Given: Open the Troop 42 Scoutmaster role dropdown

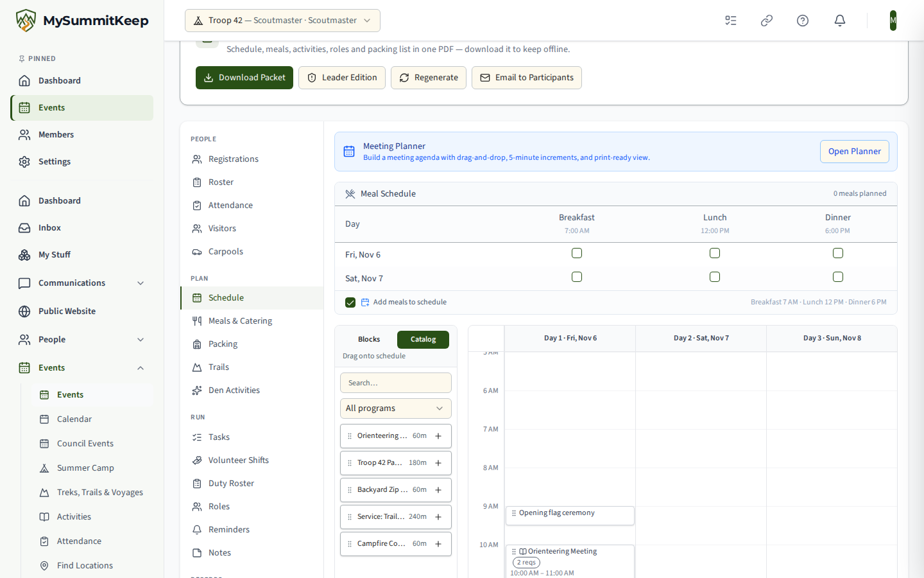Looking at the screenshot, I should (282, 21).
